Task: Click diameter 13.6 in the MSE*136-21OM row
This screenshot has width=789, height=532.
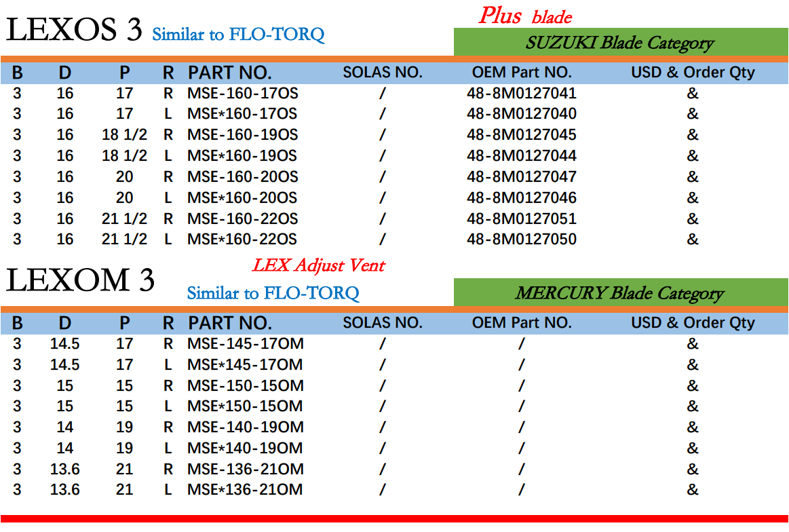Action: 65,489
